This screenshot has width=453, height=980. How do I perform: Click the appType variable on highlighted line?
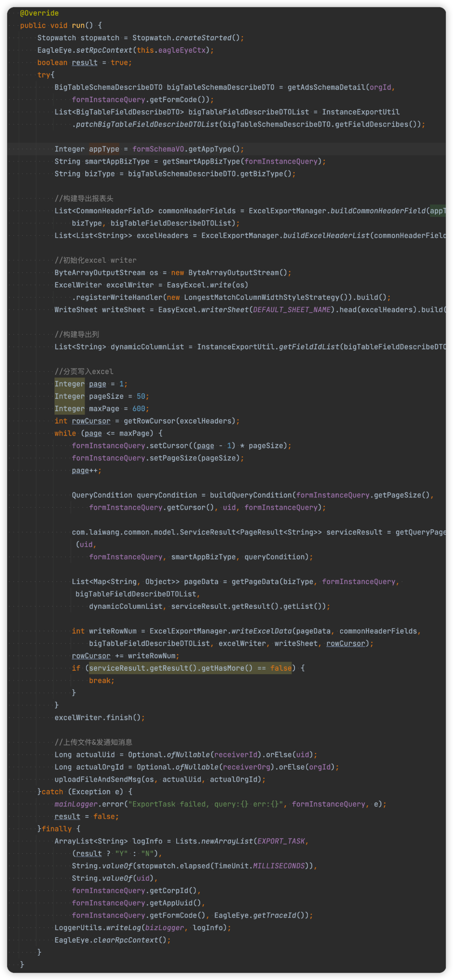pyautogui.click(x=104, y=149)
